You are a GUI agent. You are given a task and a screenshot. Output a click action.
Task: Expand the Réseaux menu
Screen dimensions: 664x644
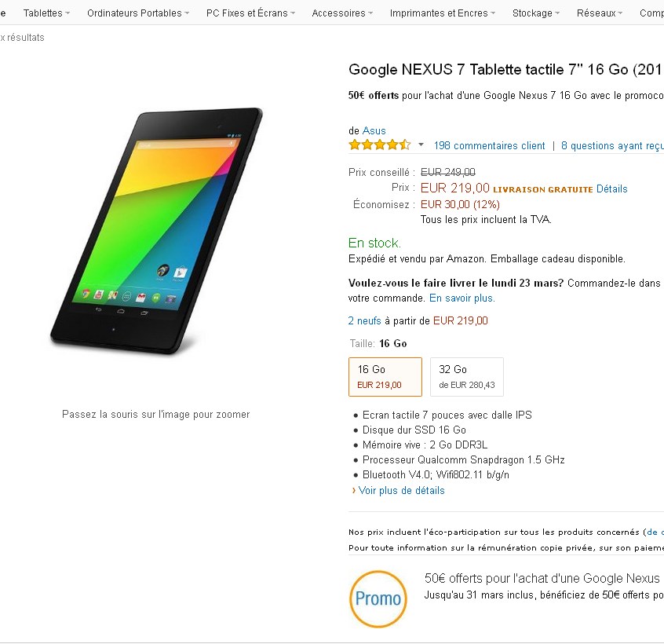(x=600, y=13)
